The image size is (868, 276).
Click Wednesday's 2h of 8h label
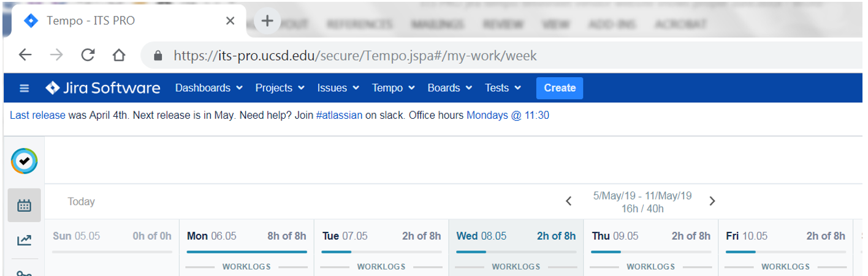tap(556, 236)
